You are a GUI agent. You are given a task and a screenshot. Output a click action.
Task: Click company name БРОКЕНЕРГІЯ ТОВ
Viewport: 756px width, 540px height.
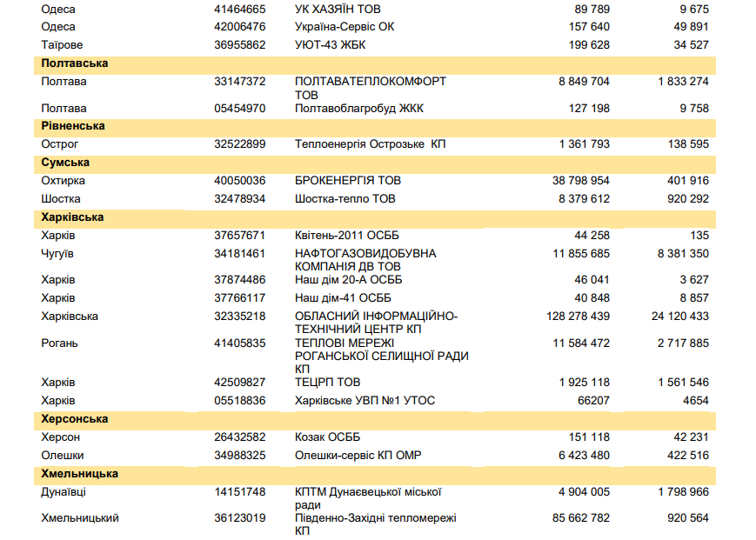tap(348, 181)
